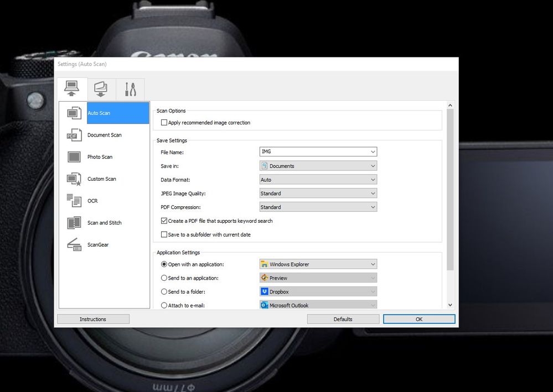The width and height of the screenshot is (553, 392).
Task: Click the vertical scrollbar thumb
Action: pos(450,190)
